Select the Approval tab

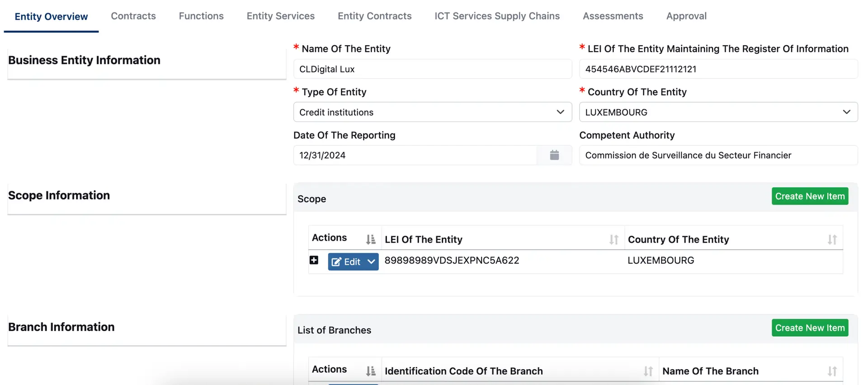tap(686, 16)
